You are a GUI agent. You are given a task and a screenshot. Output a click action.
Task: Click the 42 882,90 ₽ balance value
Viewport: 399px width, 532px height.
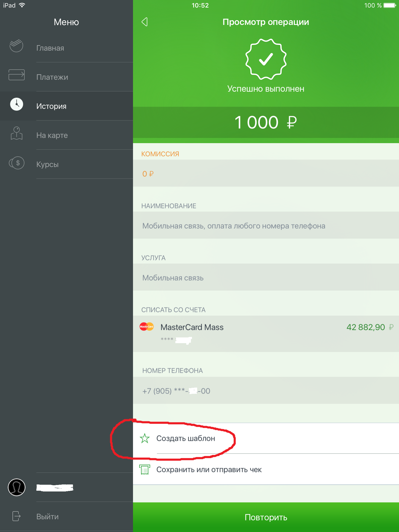pyautogui.click(x=370, y=327)
